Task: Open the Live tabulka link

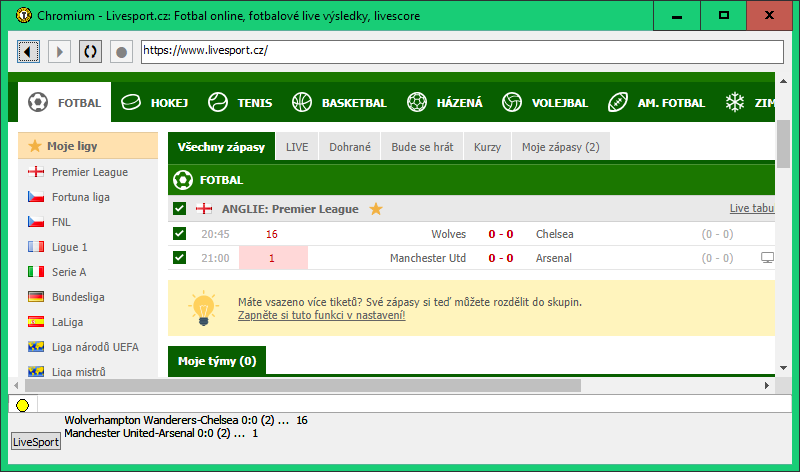Action: (752, 208)
